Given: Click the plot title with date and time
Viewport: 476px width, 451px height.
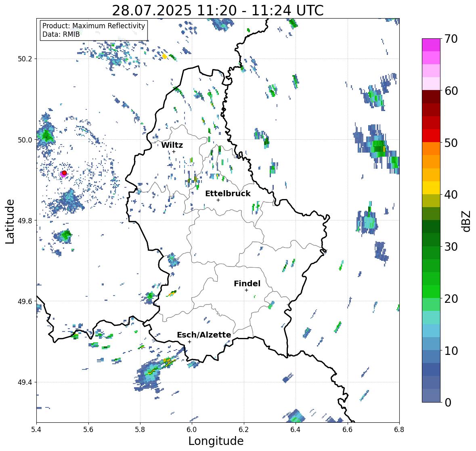Looking at the screenshot, I should (x=218, y=10).
